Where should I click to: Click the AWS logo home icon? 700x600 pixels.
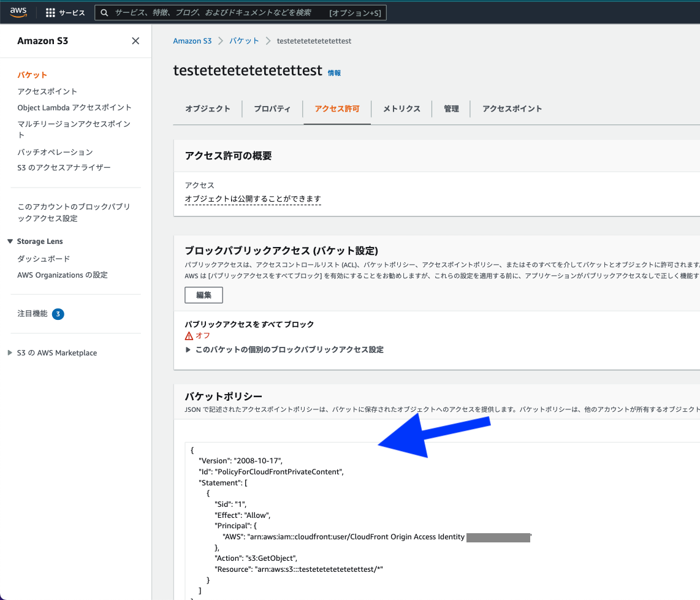coord(18,12)
